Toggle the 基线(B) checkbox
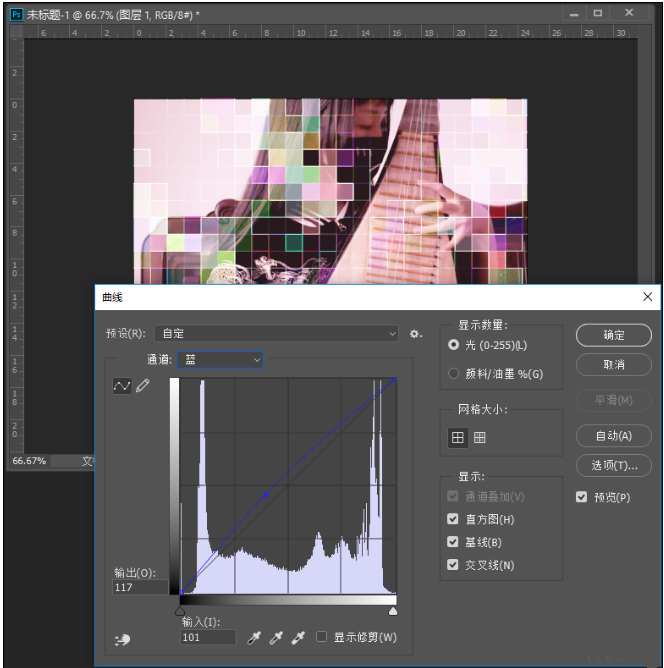 [x=453, y=542]
